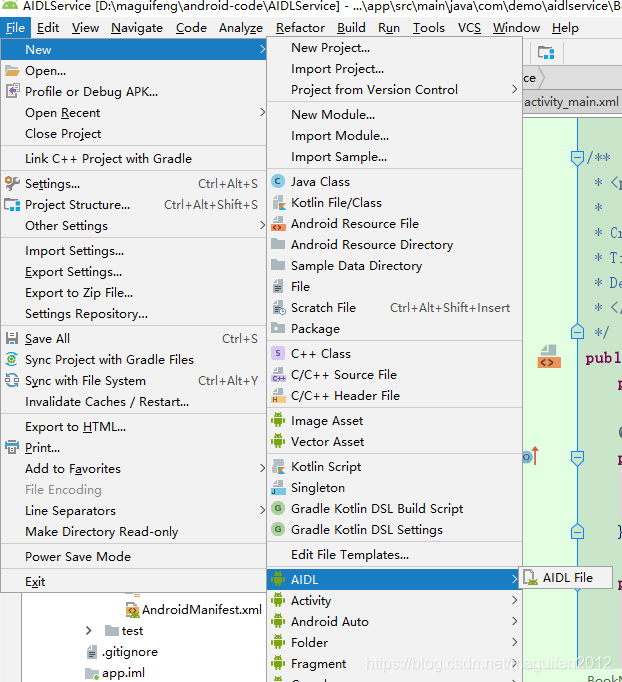The image size is (622, 682).
Task: Expand Project from Version Control submenu
Action: coord(515,89)
